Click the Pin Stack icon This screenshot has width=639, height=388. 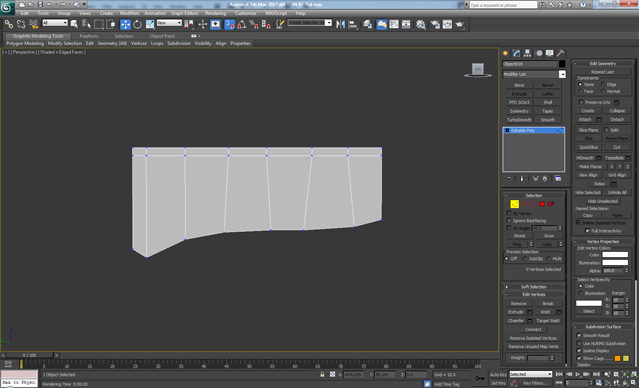coord(509,179)
